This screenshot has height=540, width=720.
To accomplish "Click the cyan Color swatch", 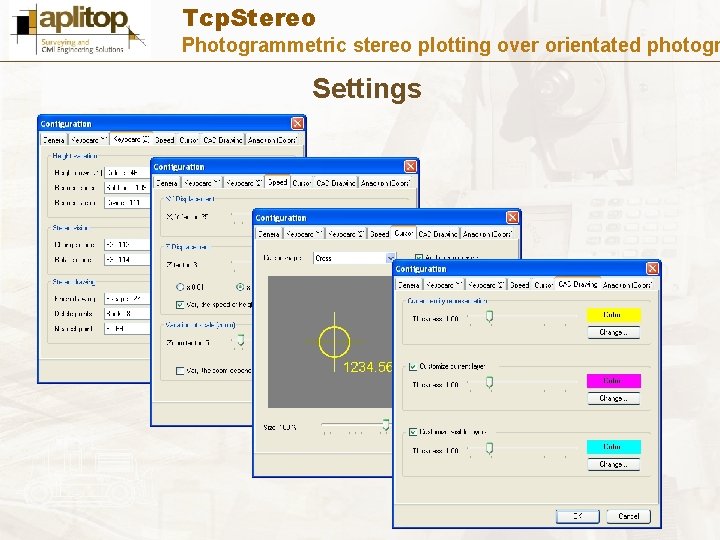I will (x=613, y=447).
